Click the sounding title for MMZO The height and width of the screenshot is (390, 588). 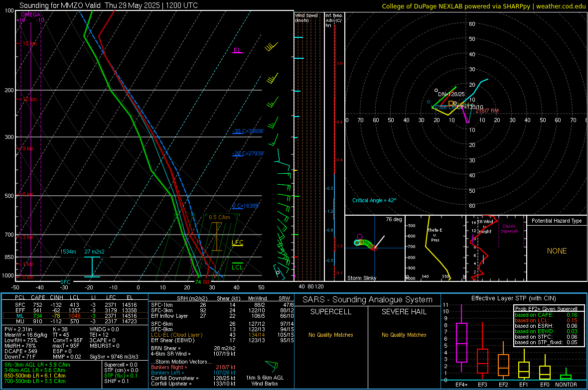108,5
